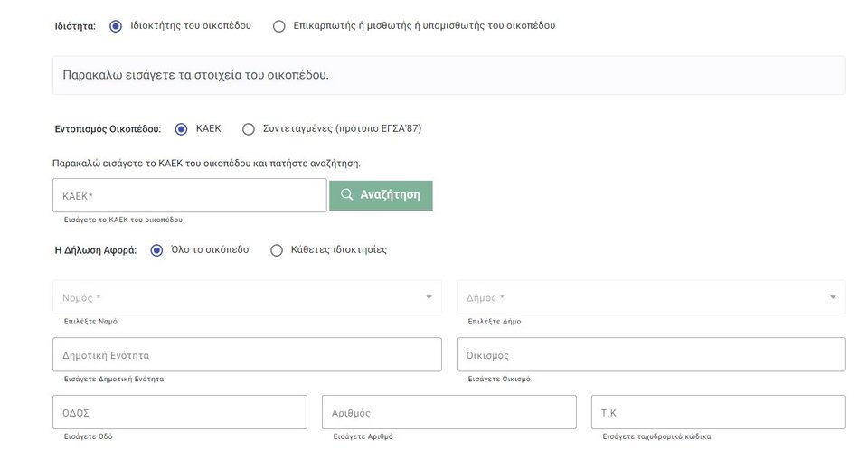Select the Όλο το οικόπεδο radio button

tap(157, 250)
